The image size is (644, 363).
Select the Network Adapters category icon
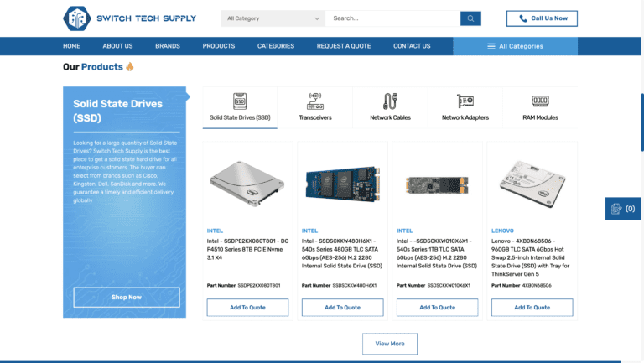tap(465, 101)
